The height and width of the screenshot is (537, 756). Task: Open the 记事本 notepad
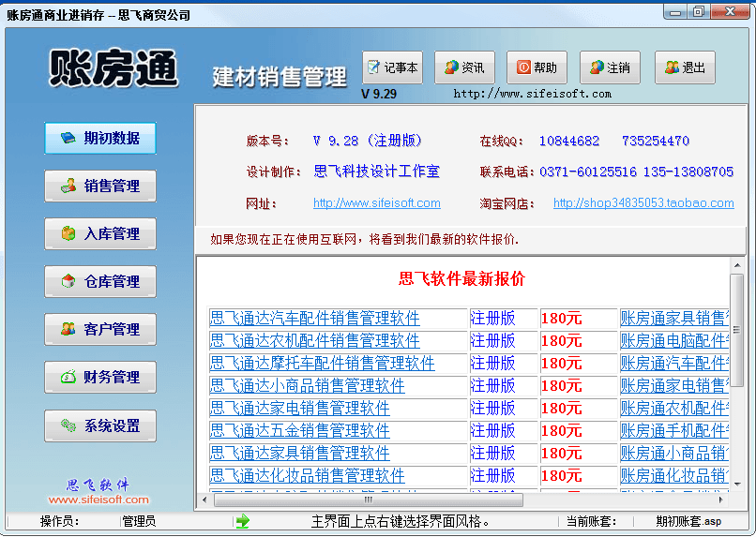tap(392, 67)
